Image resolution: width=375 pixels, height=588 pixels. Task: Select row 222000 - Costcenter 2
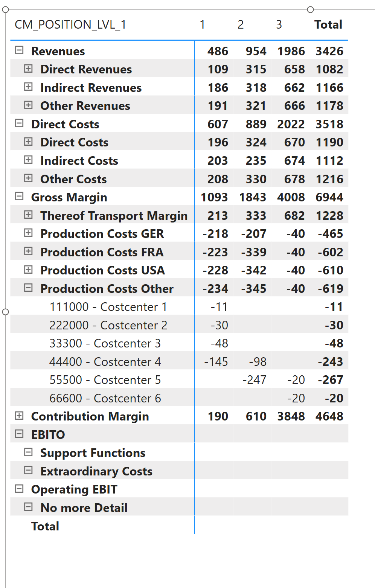click(108, 325)
